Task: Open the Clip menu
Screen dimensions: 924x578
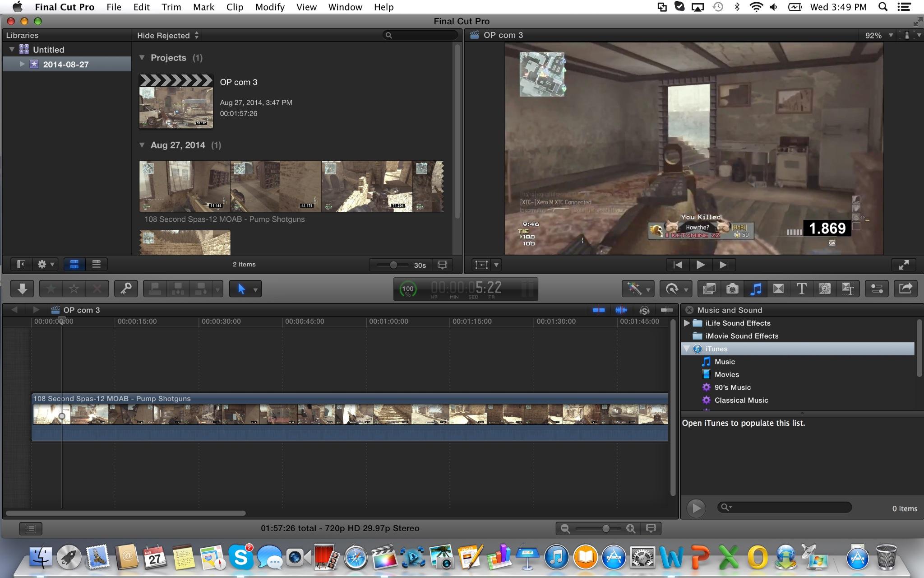Action: coord(235,7)
